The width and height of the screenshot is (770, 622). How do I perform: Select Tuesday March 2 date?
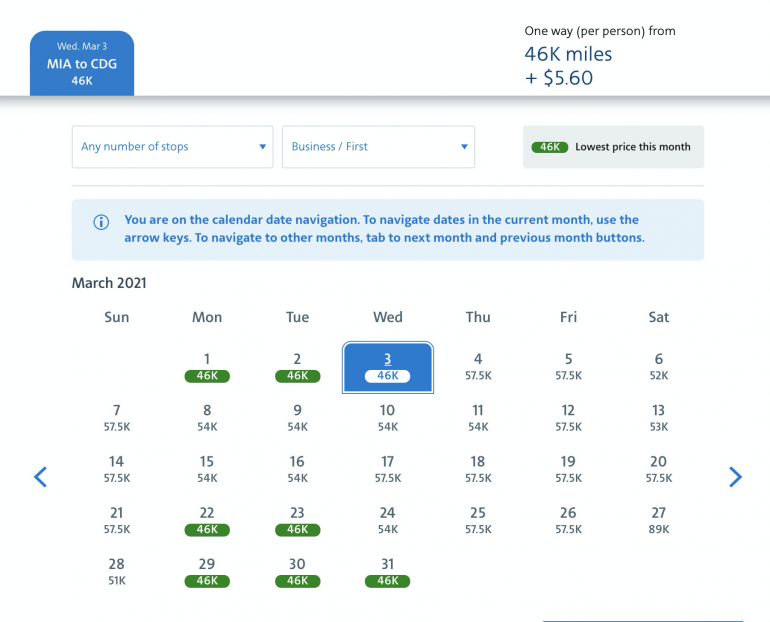(x=297, y=367)
